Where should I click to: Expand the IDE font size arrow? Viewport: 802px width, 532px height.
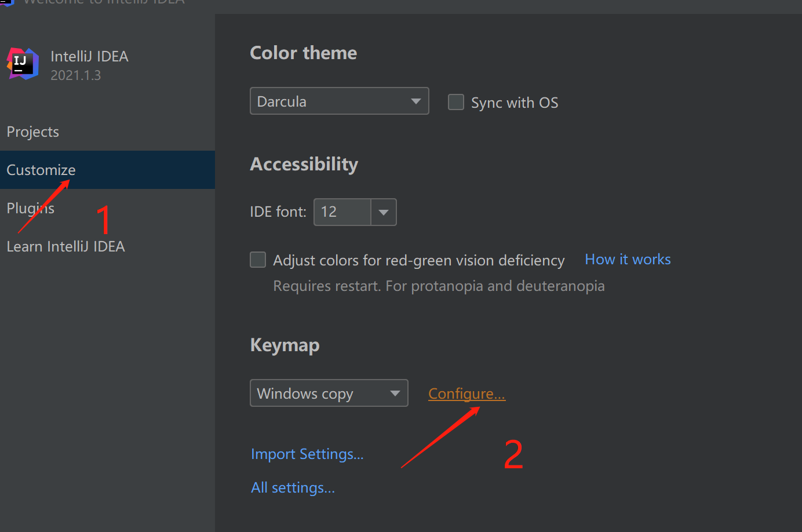pos(384,212)
